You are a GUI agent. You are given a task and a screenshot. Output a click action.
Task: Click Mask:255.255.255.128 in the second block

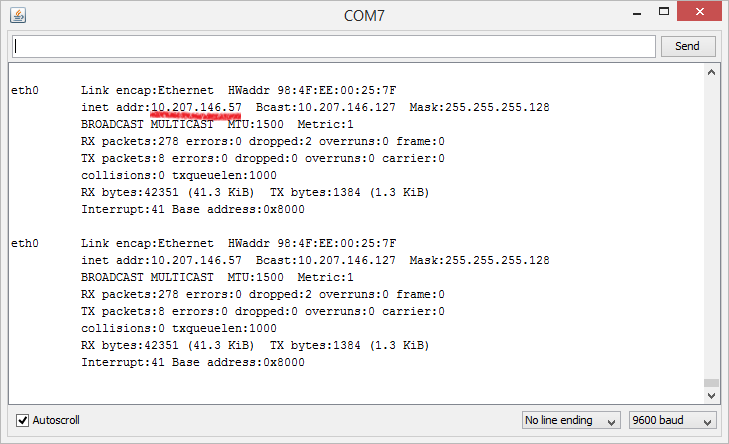479,260
